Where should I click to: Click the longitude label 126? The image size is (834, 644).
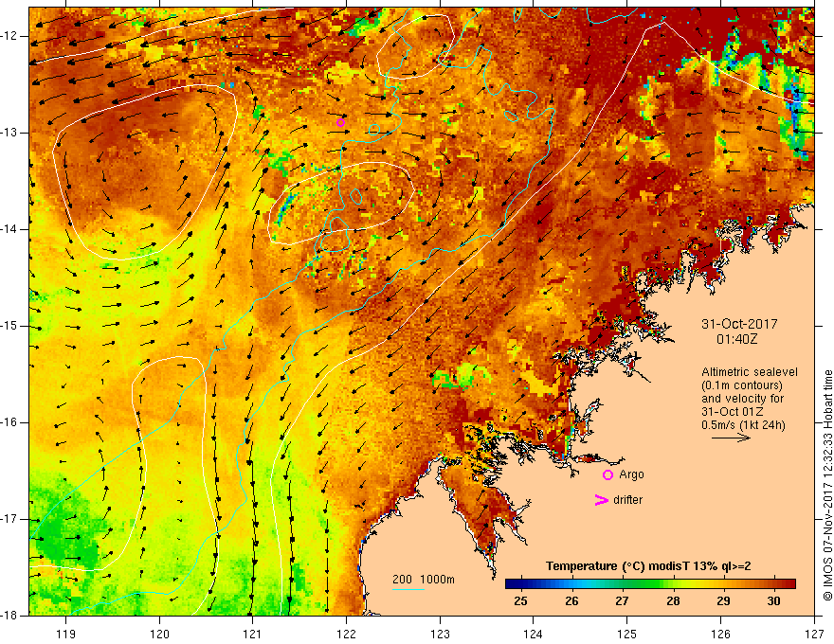pos(720,634)
